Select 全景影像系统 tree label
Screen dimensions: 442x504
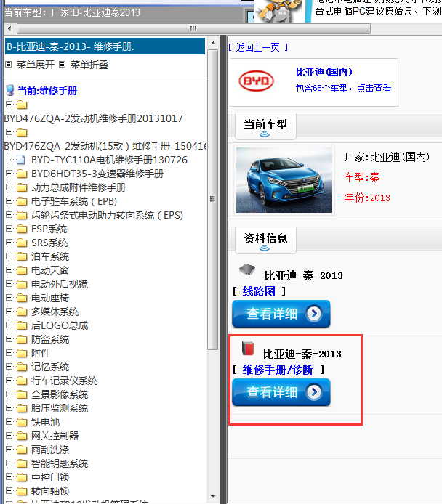[60, 395]
